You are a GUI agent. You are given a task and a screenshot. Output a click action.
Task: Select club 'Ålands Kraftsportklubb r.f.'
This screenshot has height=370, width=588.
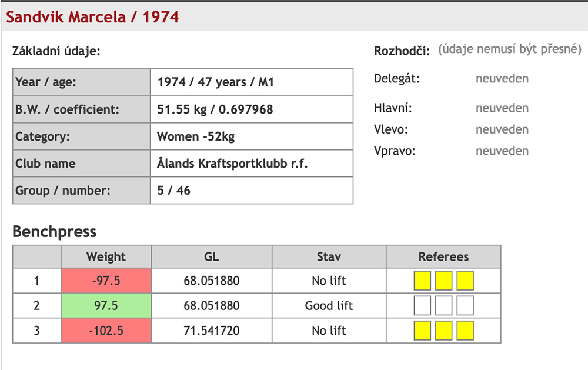(232, 164)
